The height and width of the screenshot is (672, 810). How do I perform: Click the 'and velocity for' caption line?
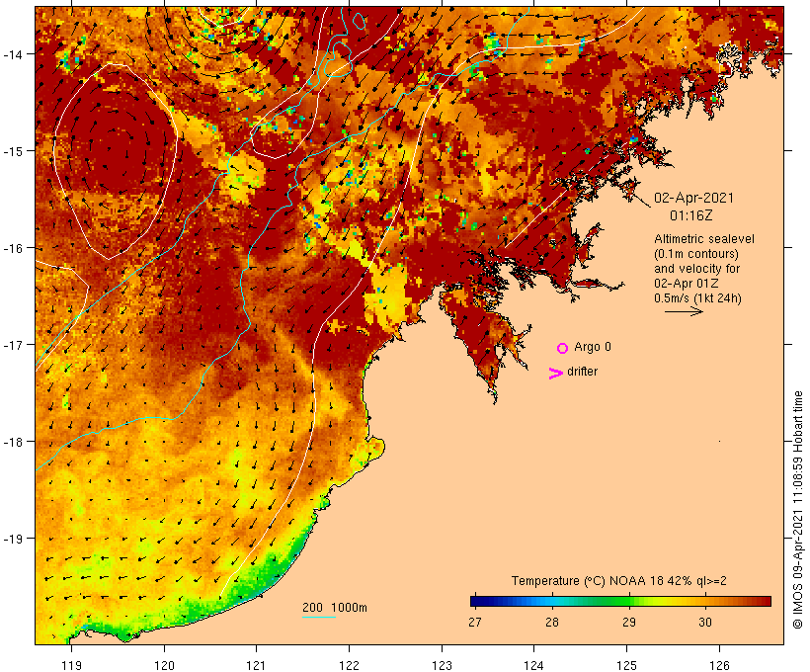pyautogui.click(x=696, y=269)
